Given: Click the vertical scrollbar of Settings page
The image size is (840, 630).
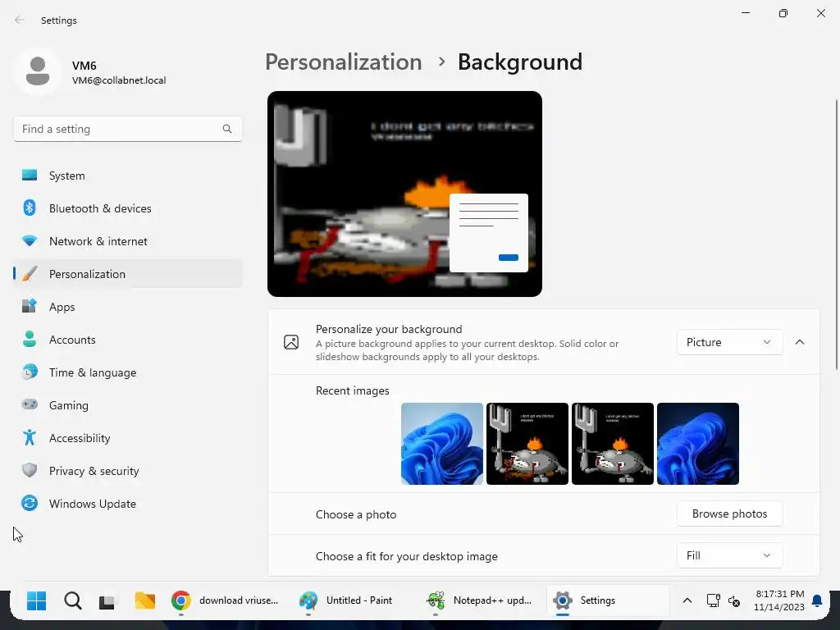Looking at the screenshot, I should tap(836, 234).
